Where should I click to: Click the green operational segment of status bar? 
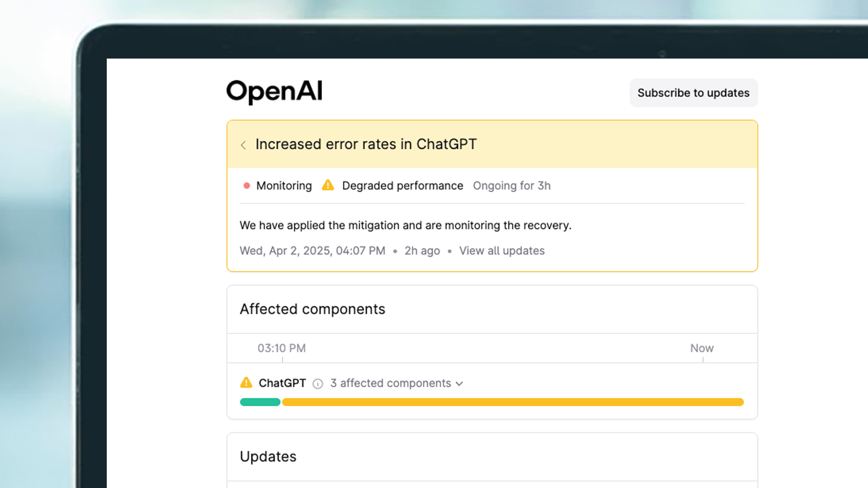pos(260,402)
